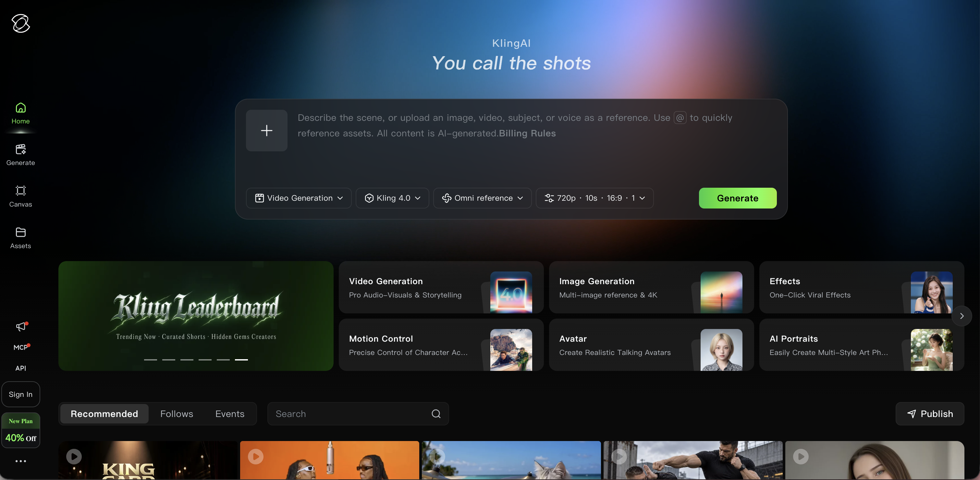Open the Generate sidebar icon

[x=20, y=149]
